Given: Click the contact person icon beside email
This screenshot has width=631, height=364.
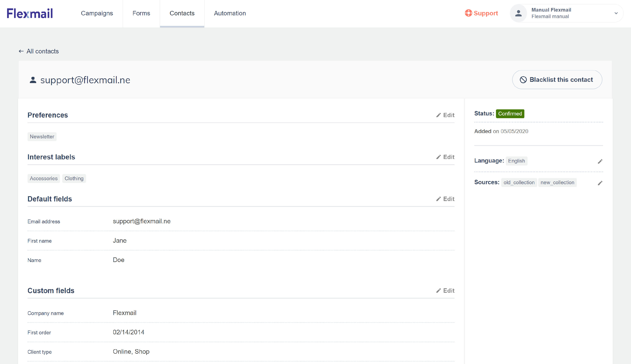Looking at the screenshot, I should click(x=33, y=80).
